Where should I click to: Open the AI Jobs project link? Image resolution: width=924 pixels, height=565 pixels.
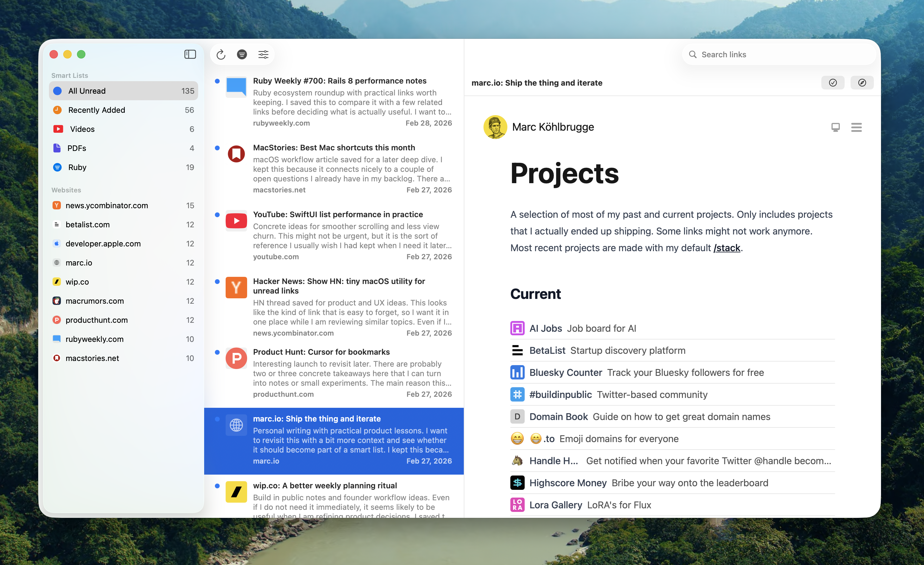pos(546,328)
